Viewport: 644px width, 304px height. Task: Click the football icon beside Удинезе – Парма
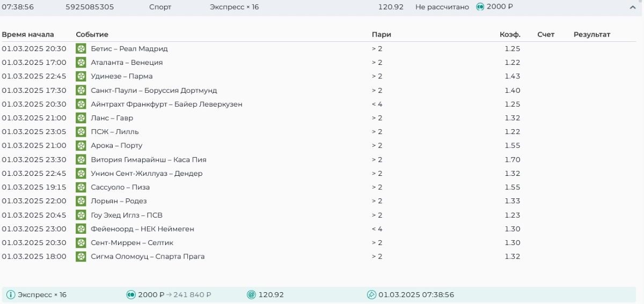coord(81,76)
